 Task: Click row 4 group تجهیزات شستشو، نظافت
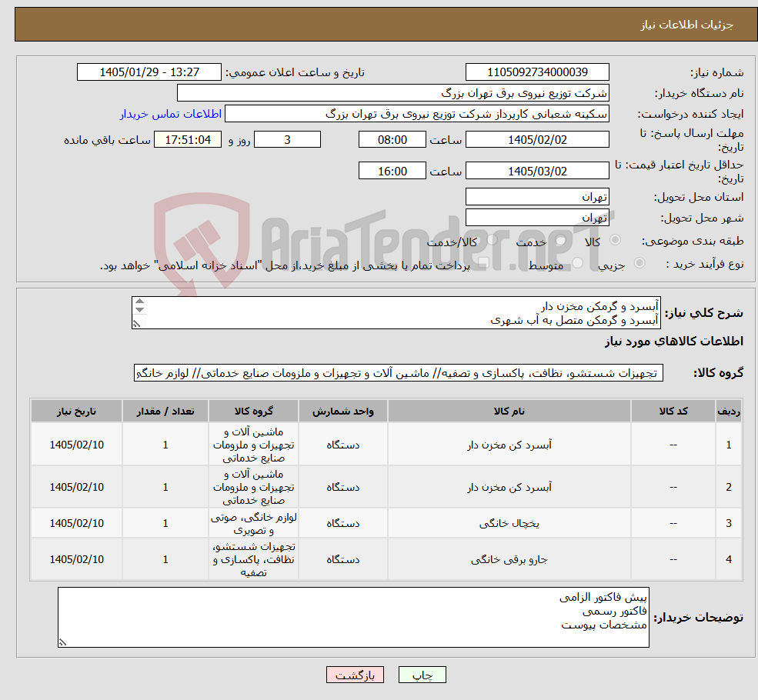(x=253, y=559)
